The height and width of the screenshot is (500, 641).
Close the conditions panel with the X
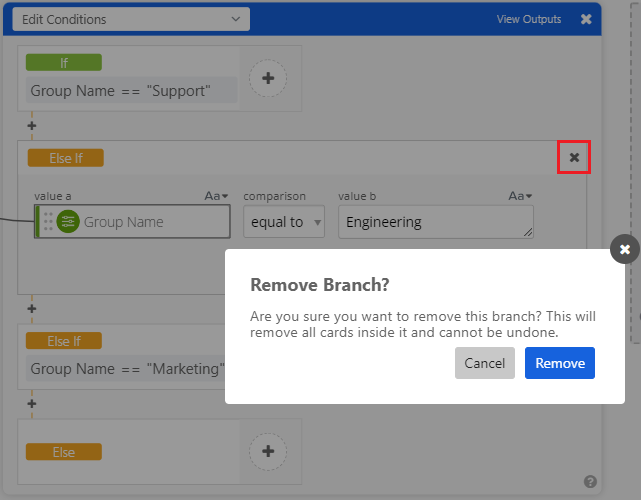pyautogui.click(x=586, y=19)
